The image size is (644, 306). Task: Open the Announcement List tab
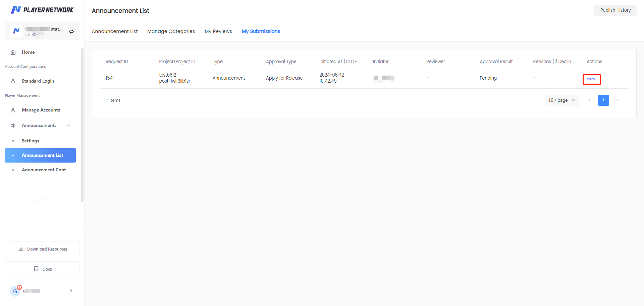point(115,31)
